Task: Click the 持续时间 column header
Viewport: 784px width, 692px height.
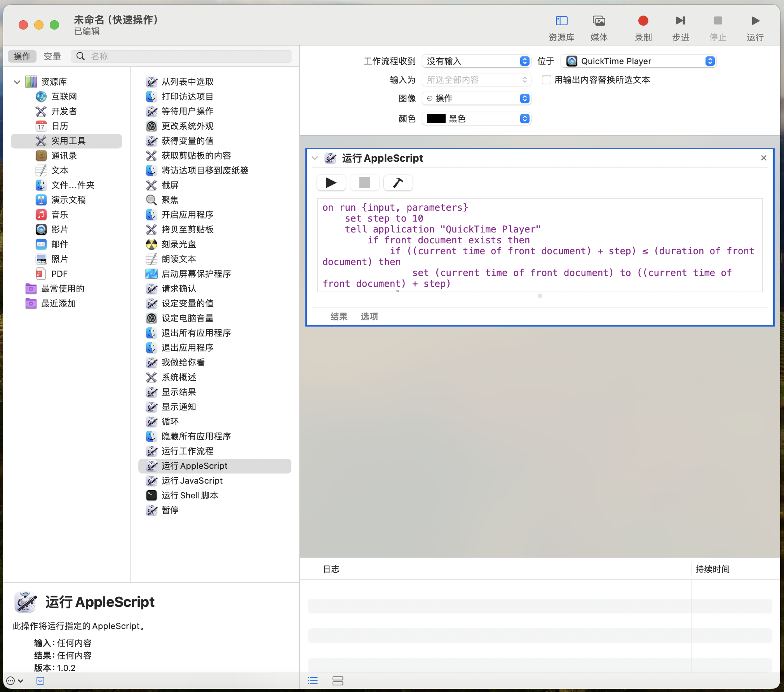Action: (x=712, y=569)
